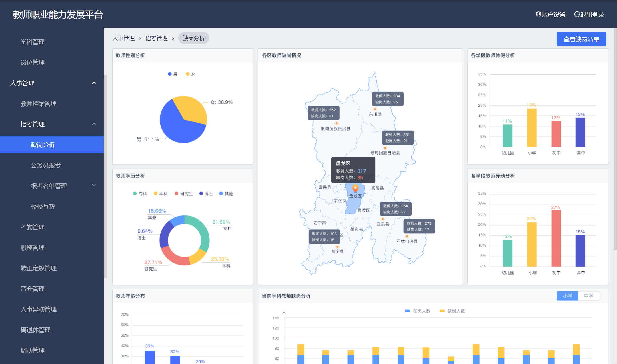Click the Xundian county map marker dot
This screenshot has height=364, width=617.
click(x=385, y=148)
